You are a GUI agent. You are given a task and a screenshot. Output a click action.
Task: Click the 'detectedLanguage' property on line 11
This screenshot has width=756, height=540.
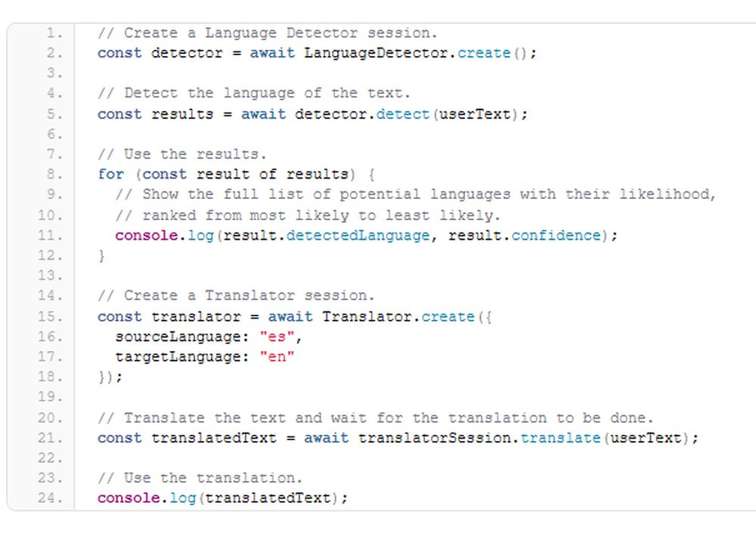358,235
